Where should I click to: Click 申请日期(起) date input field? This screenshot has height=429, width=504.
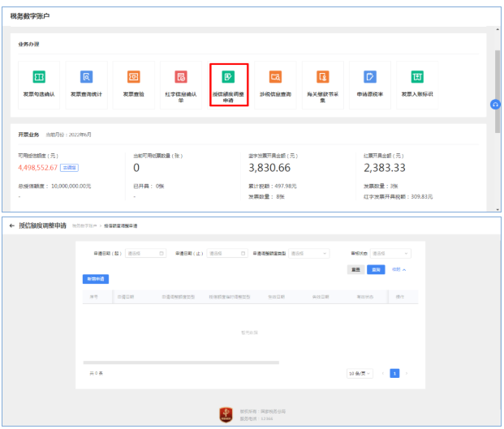(x=144, y=254)
